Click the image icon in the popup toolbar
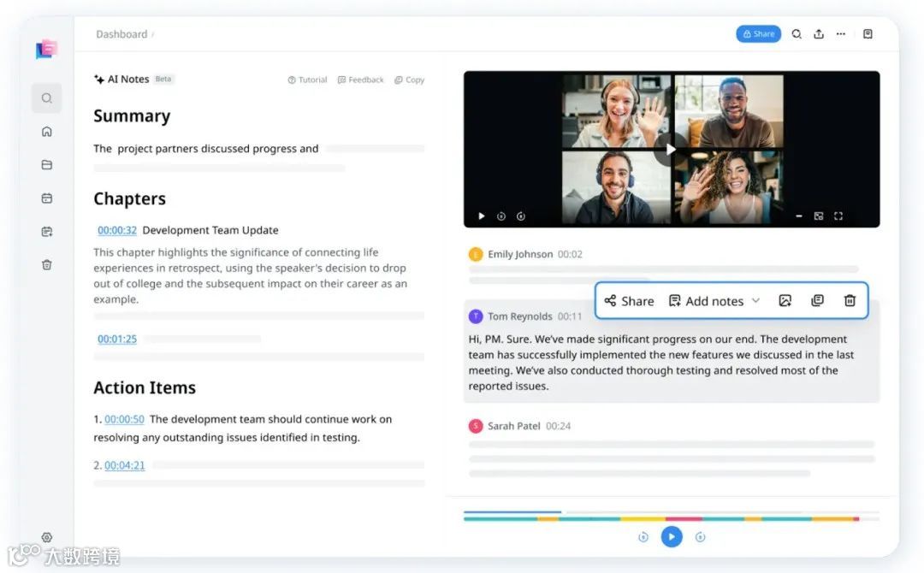This screenshot has width=924, height=573. coord(785,301)
